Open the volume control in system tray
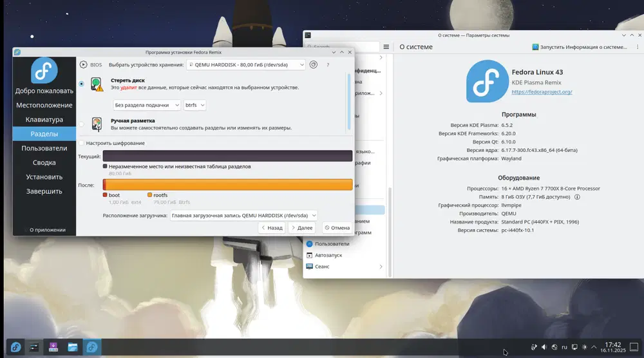Viewport: 644px width, 358px height. pyautogui.click(x=544, y=347)
